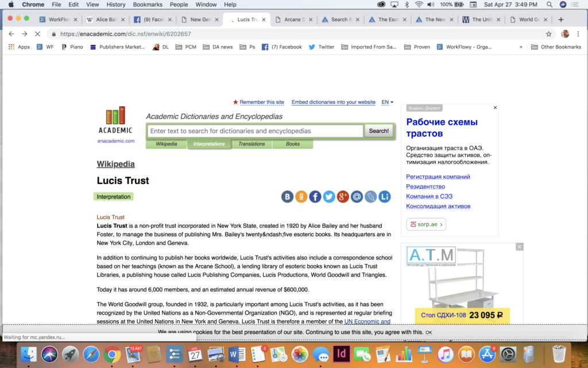The width and height of the screenshot is (588, 368).
Task: Open Microsoft Word from the dock
Action: pyautogui.click(x=237, y=354)
